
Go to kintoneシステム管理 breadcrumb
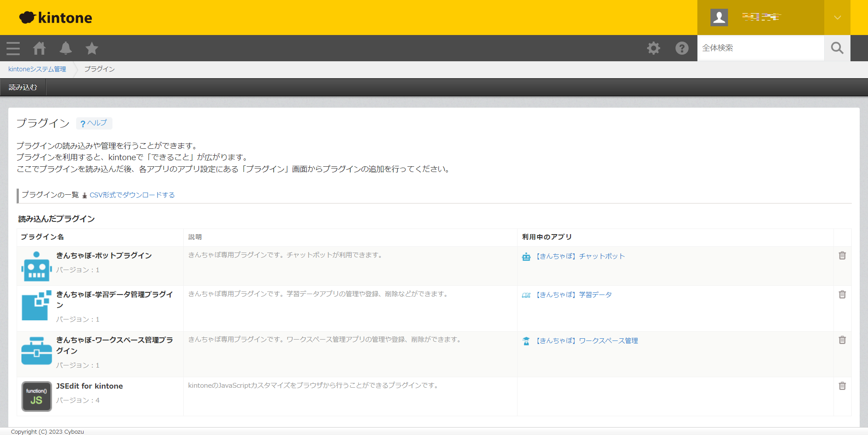37,69
